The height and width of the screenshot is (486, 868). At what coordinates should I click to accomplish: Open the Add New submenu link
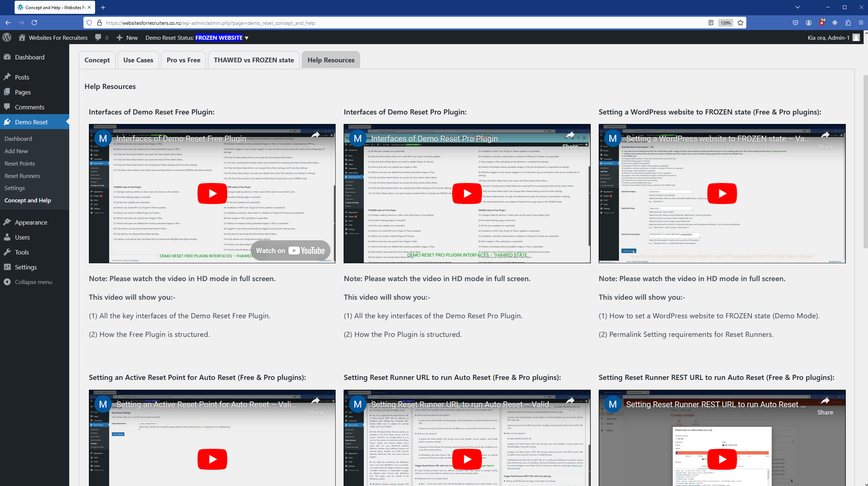16,151
